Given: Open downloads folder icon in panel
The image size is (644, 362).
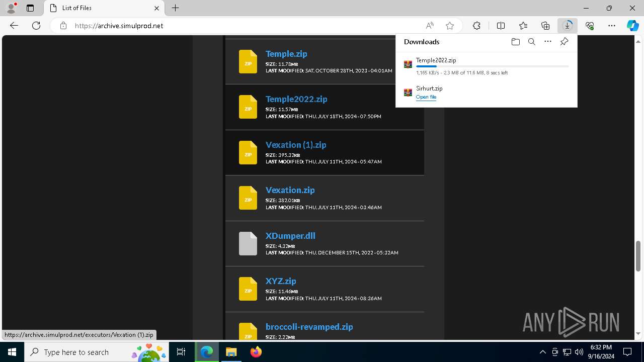Looking at the screenshot, I should coord(515,42).
